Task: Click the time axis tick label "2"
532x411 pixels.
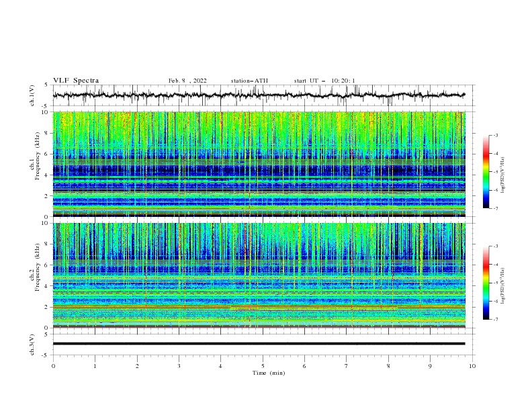Action: point(137,366)
